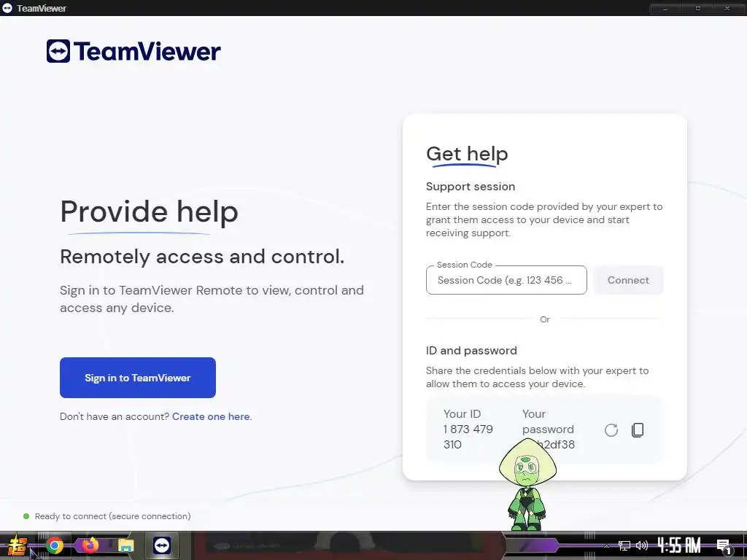The image size is (747, 560).
Task: Click the network tray icon
Action: coord(624,545)
